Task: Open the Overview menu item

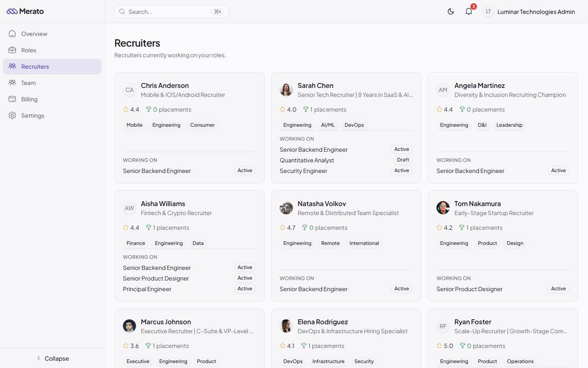Action: tap(34, 34)
